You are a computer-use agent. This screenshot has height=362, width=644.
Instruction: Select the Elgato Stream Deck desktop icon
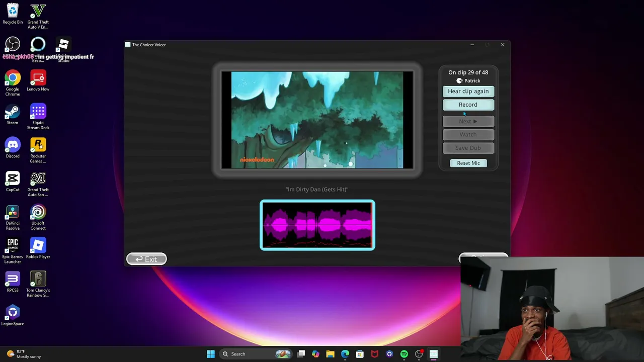(x=38, y=117)
